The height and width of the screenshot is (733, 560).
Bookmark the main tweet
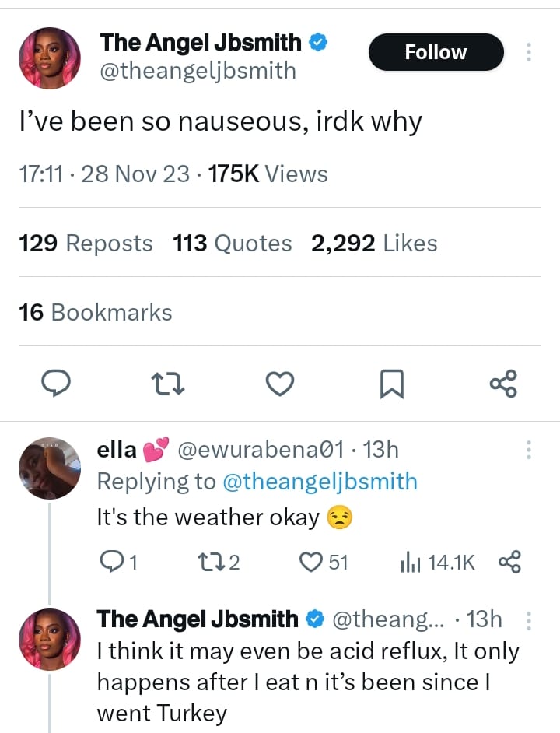391,383
